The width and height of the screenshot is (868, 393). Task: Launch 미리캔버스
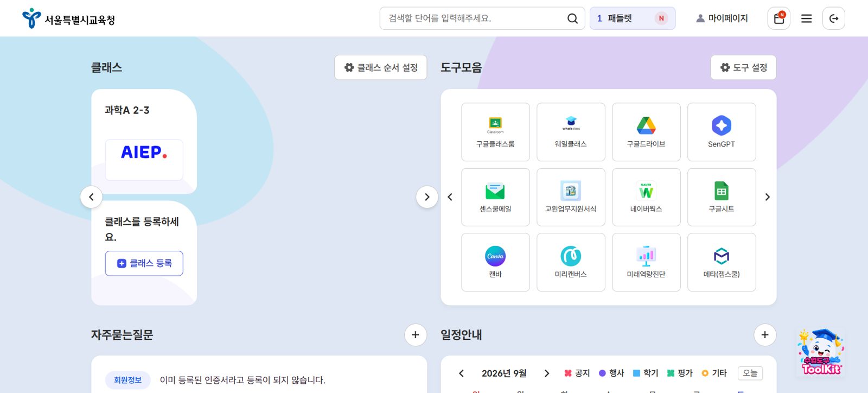point(571,262)
